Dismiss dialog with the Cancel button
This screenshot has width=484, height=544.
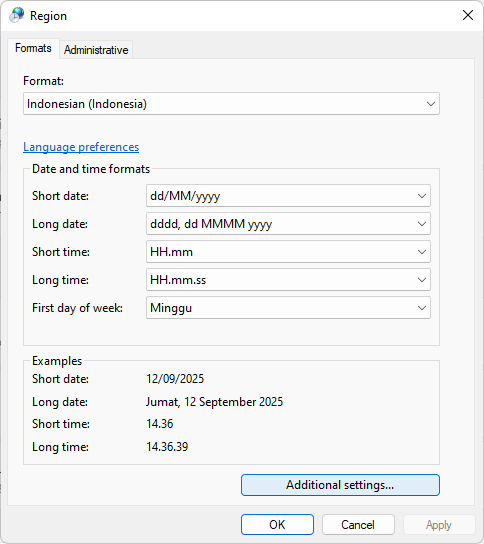click(x=358, y=525)
